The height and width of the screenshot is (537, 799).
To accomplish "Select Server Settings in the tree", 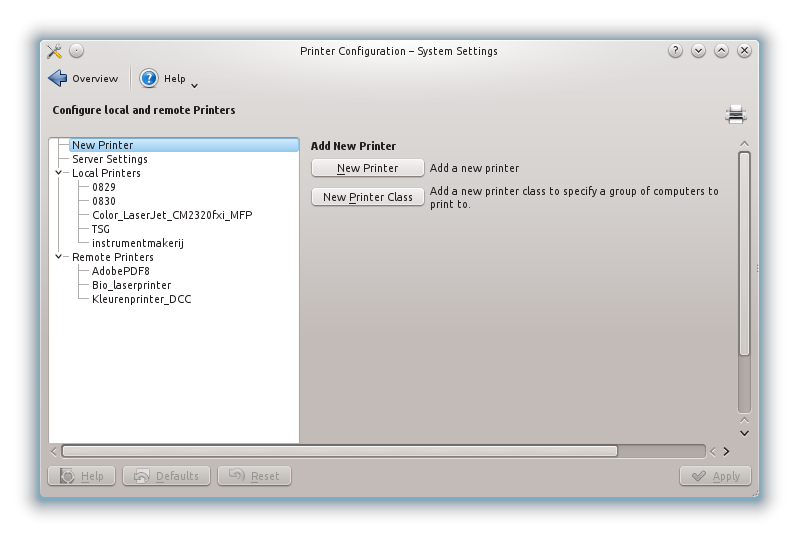I will (110, 159).
